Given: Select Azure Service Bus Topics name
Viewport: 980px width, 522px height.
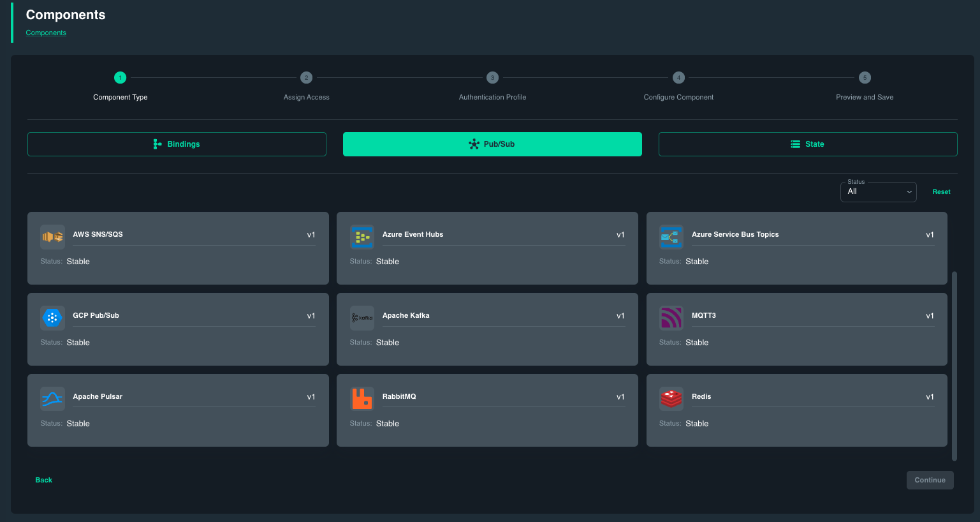Looking at the screenshot, I should [735, 234].
